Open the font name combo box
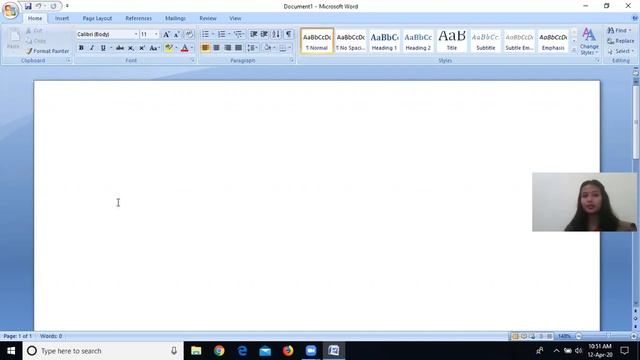Viewport: 640px width, 360px height. click(x=107, y=34)
